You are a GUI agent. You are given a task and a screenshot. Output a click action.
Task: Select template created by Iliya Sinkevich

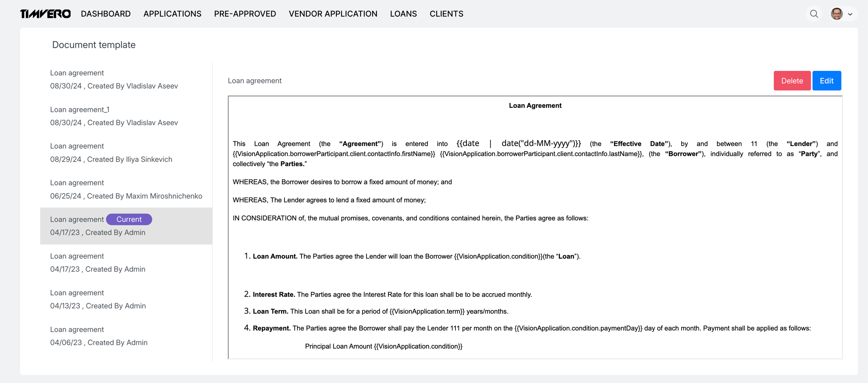pyautogui.click(x=111, y=153)
